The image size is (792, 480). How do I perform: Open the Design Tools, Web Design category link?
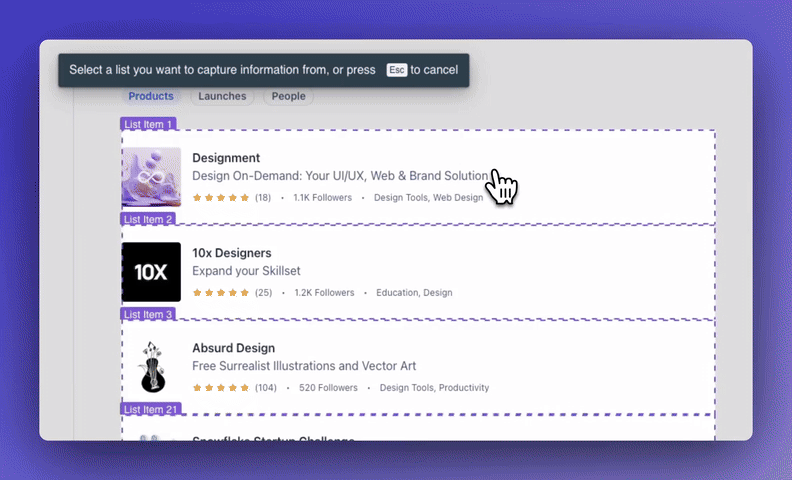(428, 198)
